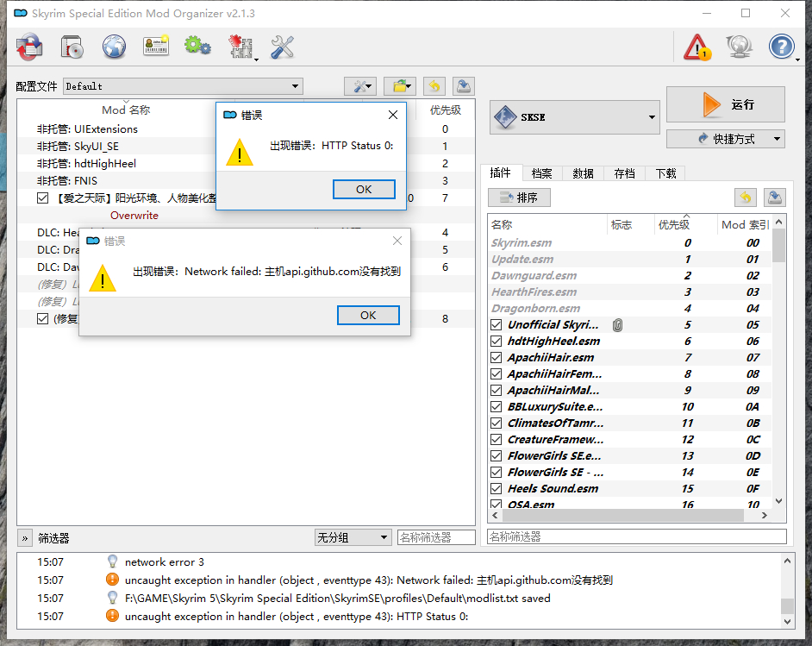Toggle ClimatesOfTamriel plugin checkbox
Viewport: 812px width, 646px height.
coord(497,423)
